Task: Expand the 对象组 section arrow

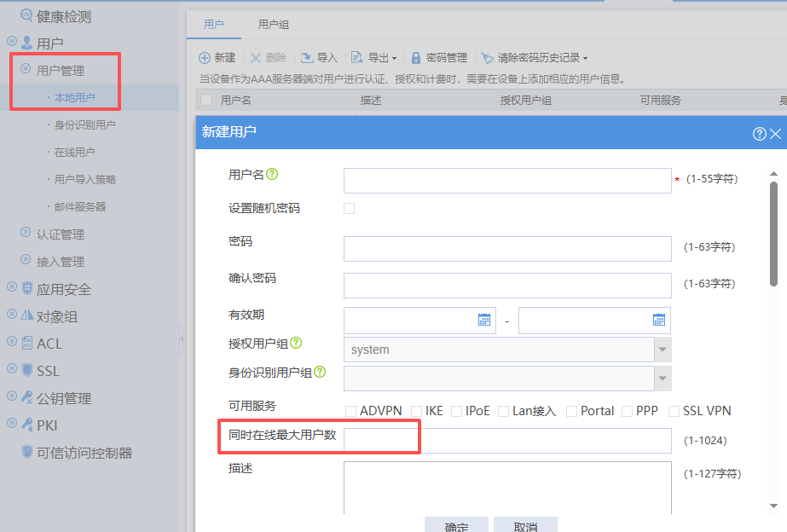Action: [12, 315]
